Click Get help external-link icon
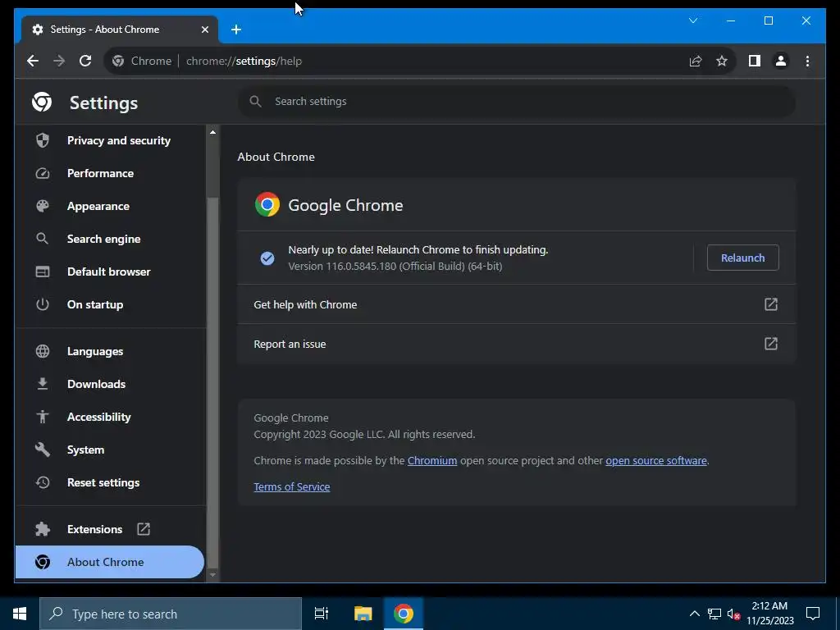 [x=770, y=304]
